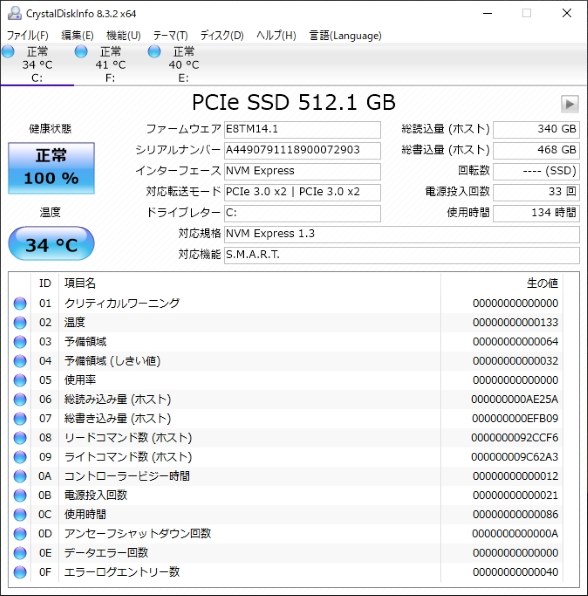Click the ID column header
This screenshot has width=588, height=596.
(x=45, y=283)
